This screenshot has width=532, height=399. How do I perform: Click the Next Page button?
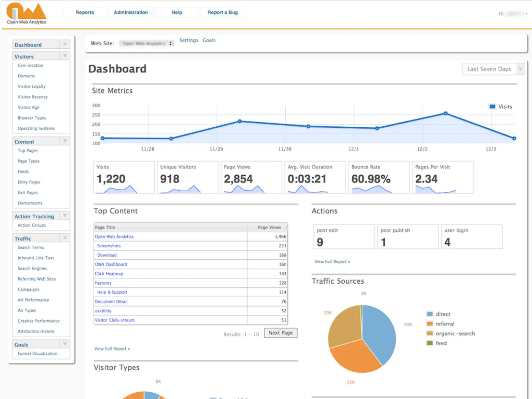pos(281,333)
